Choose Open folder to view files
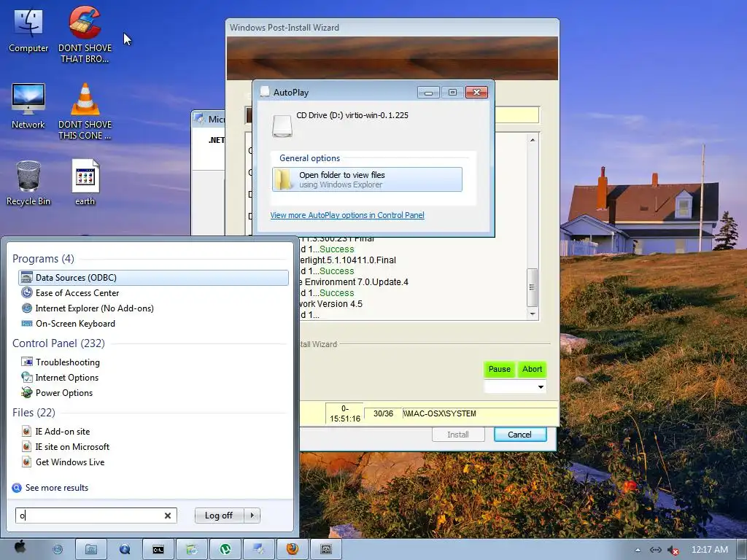This screenshot has height=560, width=747. (x=367, y=179)
